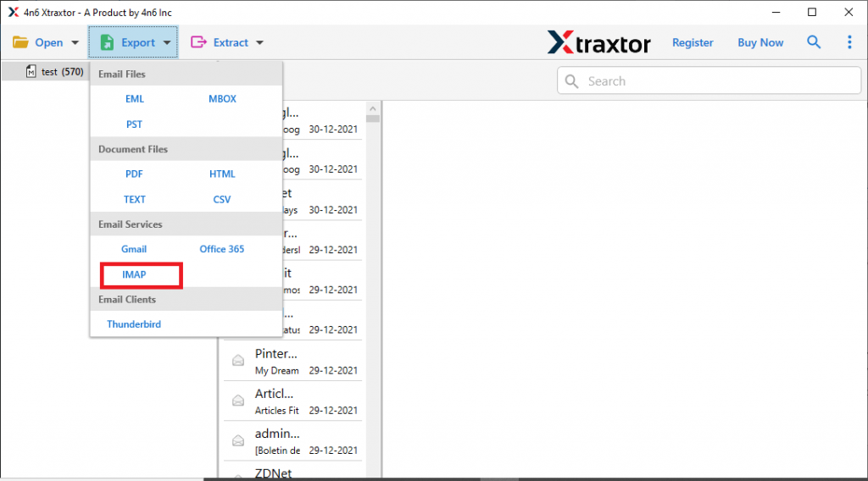This screenshot has height=481, width=868.
Task: Click the Buy Now link
Action: point(760,42)
